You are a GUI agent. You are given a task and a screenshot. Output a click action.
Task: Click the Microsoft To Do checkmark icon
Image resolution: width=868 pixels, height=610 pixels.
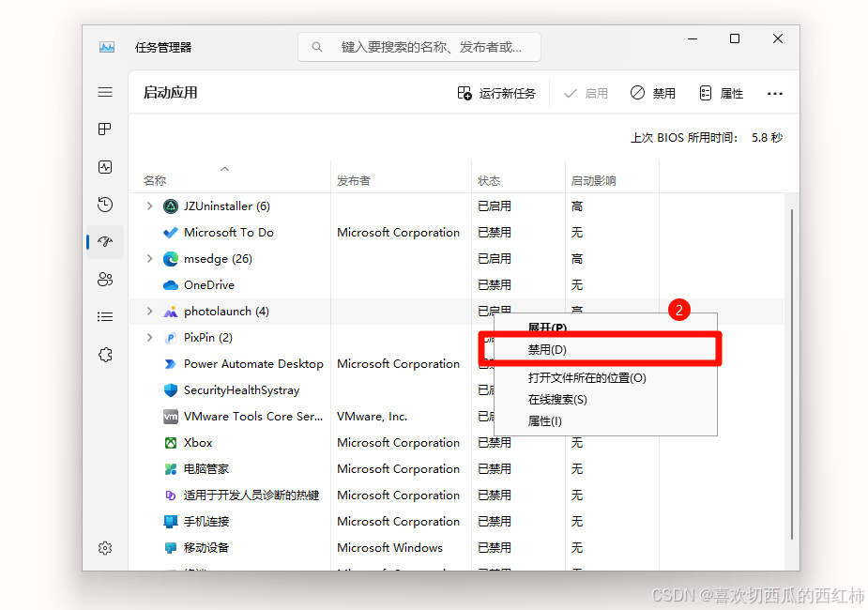tap(171, 233)
